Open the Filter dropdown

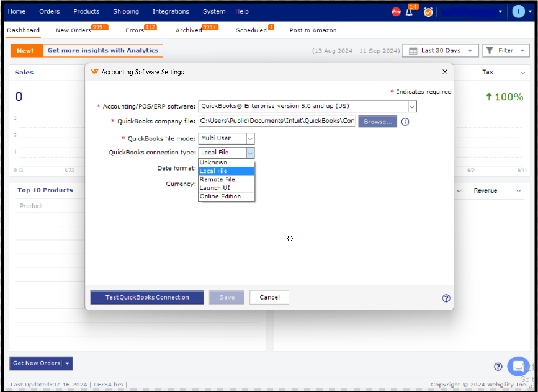coord(506,51)
